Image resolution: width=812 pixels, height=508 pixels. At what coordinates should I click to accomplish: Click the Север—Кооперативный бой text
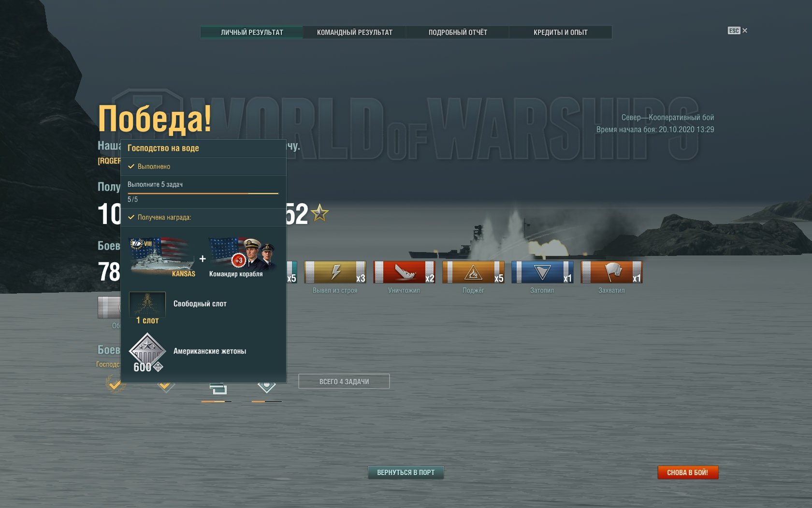click(x=667, y=118)
